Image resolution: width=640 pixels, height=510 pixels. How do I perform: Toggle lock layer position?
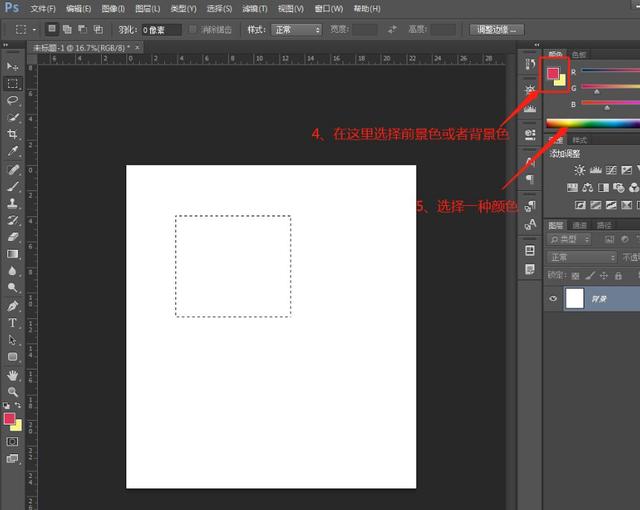604,276
